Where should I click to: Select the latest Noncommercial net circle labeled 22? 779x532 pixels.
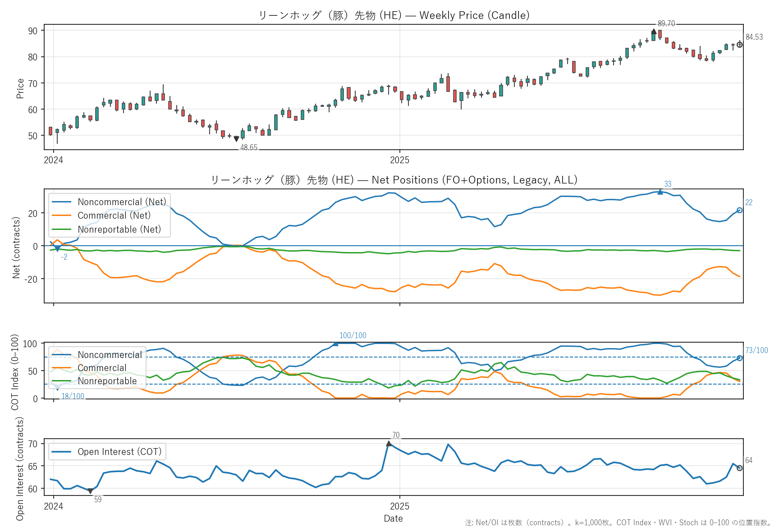(739, 210)
